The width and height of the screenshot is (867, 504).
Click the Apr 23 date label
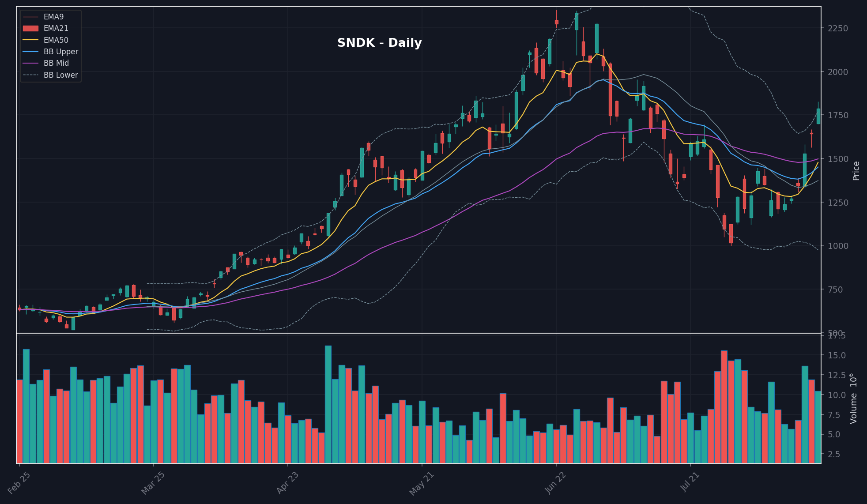pyautogui.click(x=287, y=483)
